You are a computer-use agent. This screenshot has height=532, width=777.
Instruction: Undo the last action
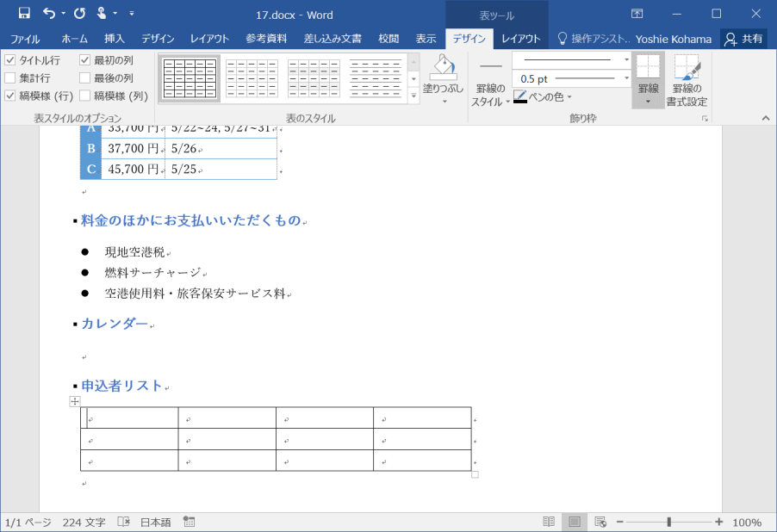49,14
